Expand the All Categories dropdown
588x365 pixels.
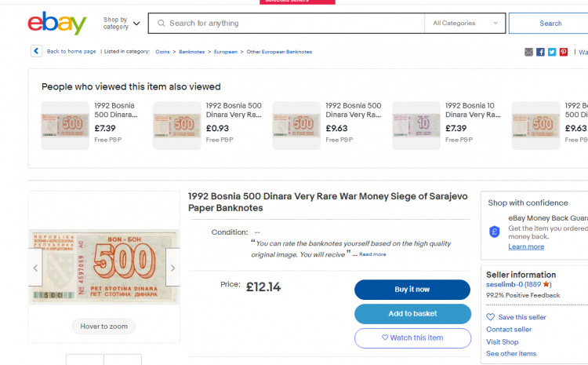[x=466, y=24]
